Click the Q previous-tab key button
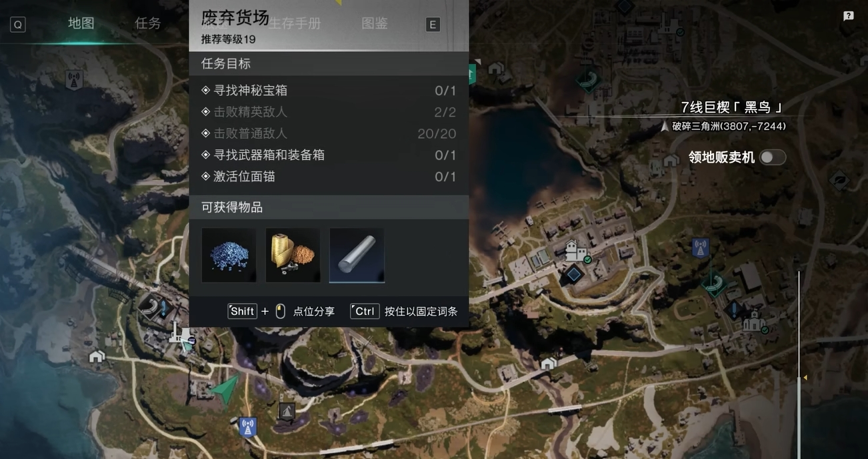 pyautogui.click(x=18, y=25)
